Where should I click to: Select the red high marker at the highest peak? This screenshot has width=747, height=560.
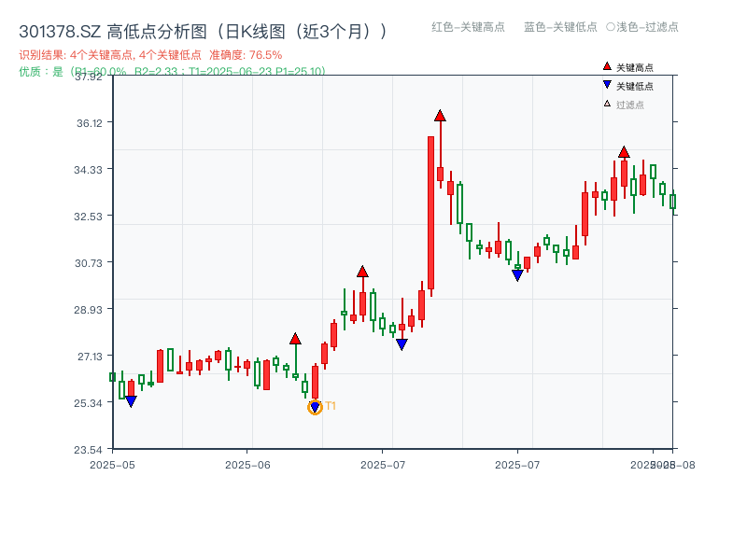439,117
